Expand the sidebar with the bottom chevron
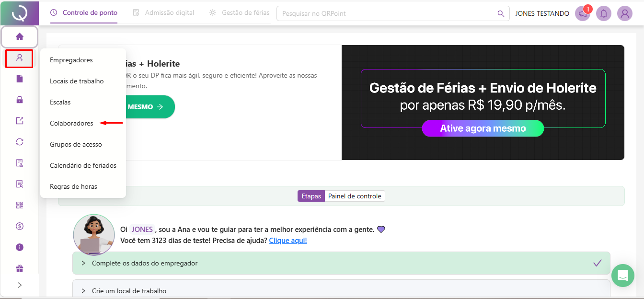Viewport: 644px width, 299px height. tap(20, 285)
